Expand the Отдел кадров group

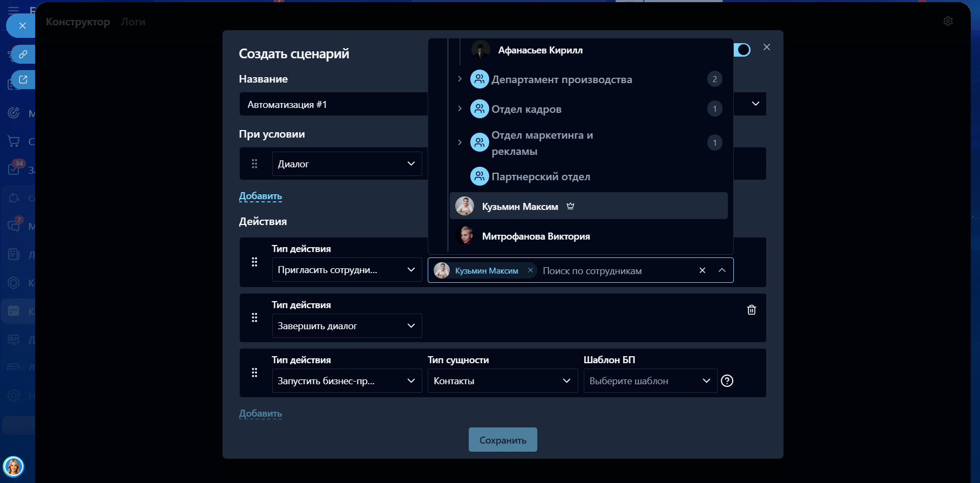tap(459, 108)
